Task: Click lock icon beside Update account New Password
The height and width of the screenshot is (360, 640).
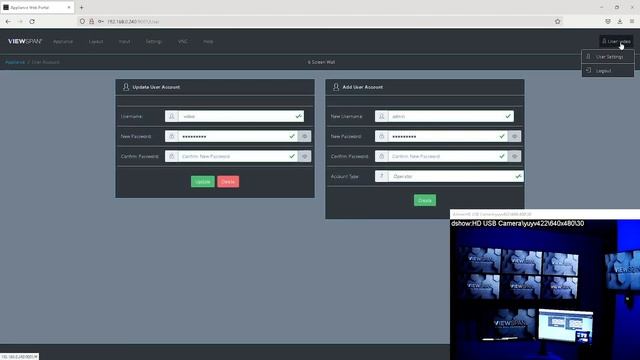Action: tap(172, 136)
